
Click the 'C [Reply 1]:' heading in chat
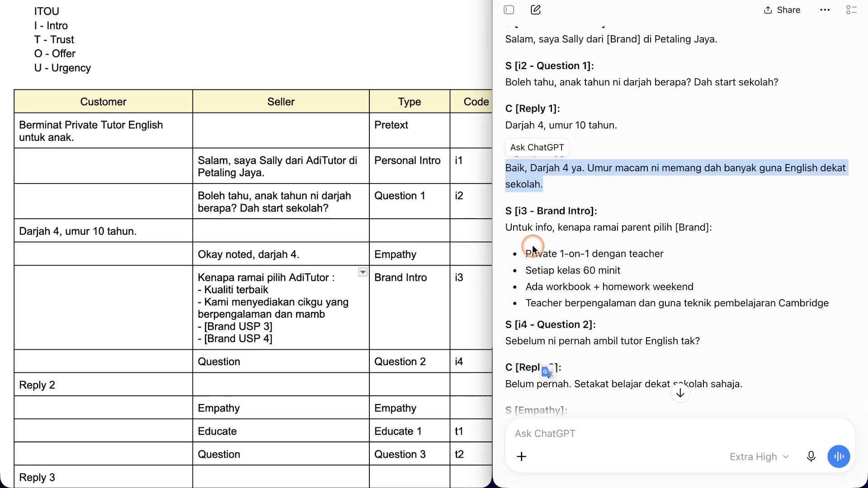click(x=533, y=108)
